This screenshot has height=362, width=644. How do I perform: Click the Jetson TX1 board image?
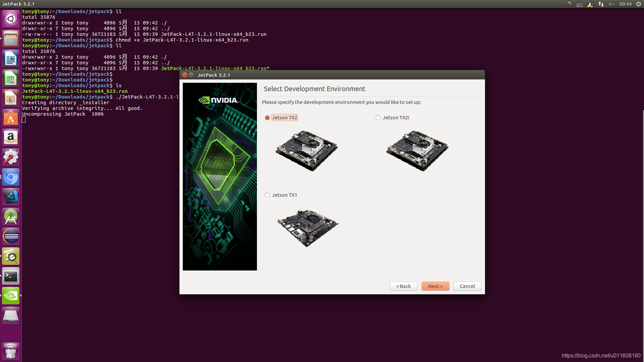(308, 228)
